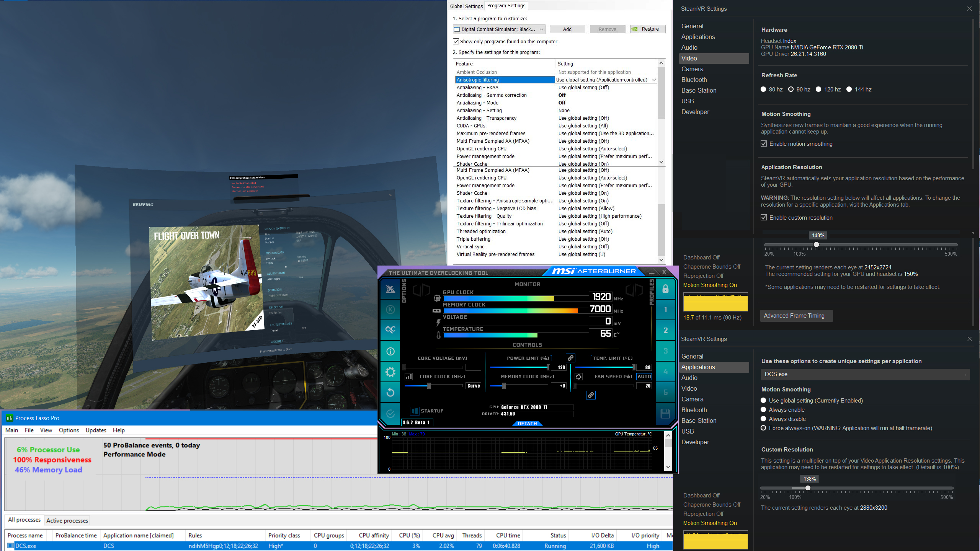Click the Curve button for core clock

click(474, 386)
